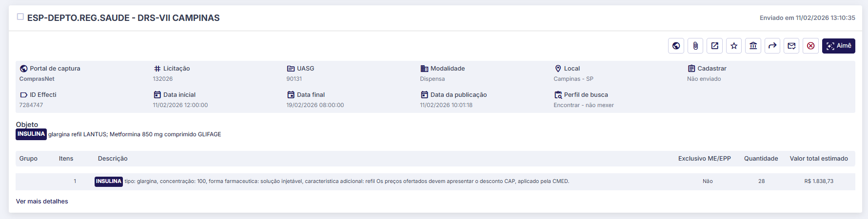Click the bid title DRS-VII CAMPINAS
The image size is (868, 219).
pos(123,18)
